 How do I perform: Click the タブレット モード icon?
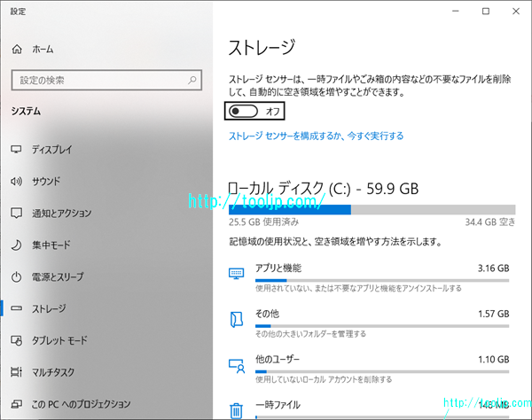[x=16, y=340]
